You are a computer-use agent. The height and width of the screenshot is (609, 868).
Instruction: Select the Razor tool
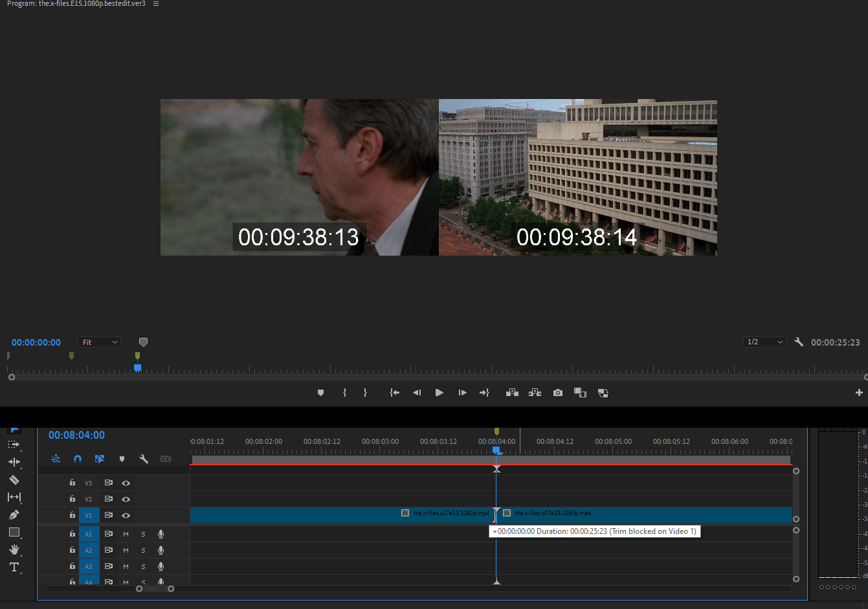(x=14, y=480)
